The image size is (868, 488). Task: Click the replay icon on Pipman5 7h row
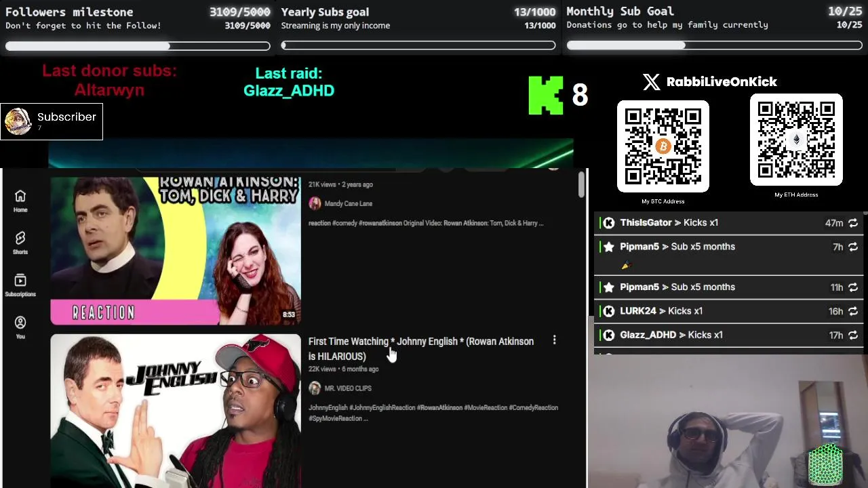853,247
